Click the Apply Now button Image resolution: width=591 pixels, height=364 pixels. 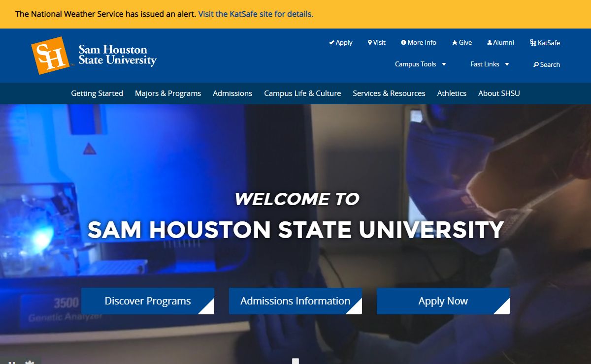[443, 301]
